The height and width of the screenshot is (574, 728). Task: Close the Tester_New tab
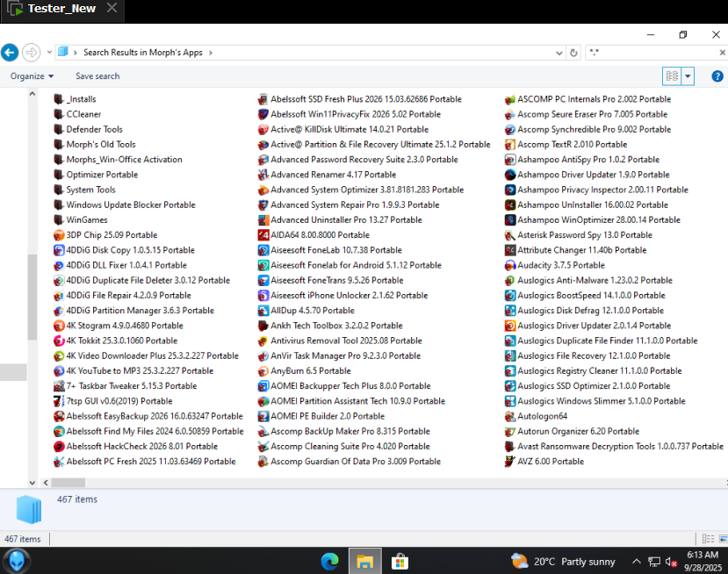click(x=112, y=8)
